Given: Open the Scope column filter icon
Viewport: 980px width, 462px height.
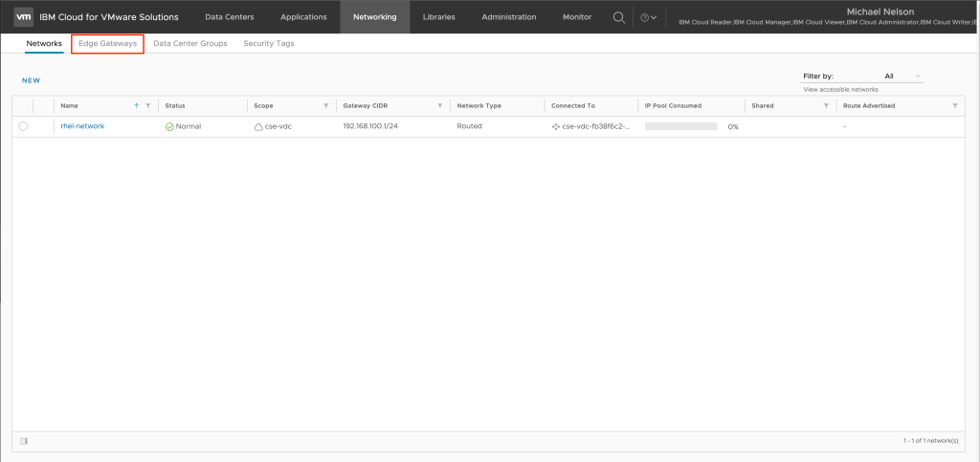Looking at the screenshot, I should pos(325,105).
